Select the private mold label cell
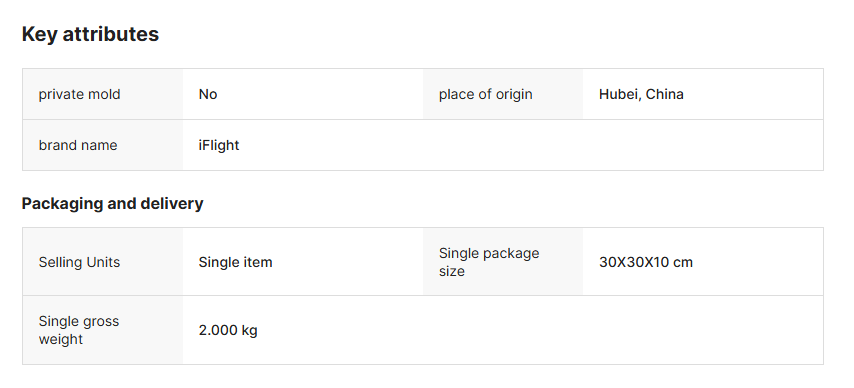This screenshot has height=388, width=854. pyautogui.click(x=102, y=94)
